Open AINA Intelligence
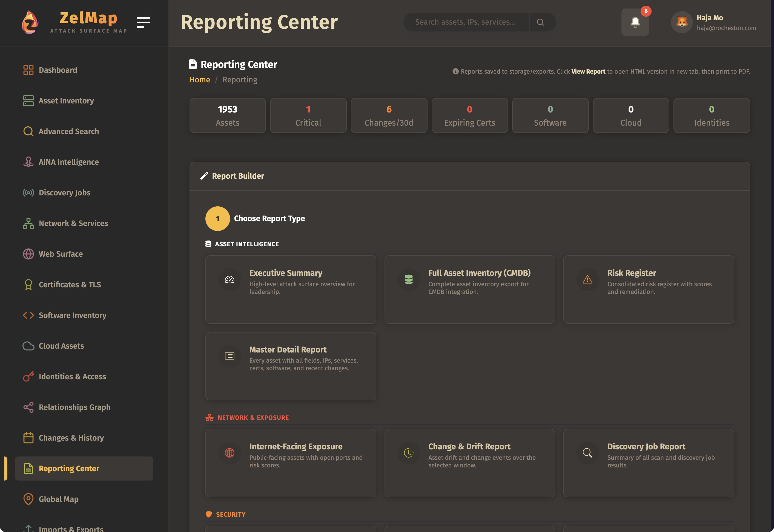Screen dimensions: 774x532 click(68, 162)
